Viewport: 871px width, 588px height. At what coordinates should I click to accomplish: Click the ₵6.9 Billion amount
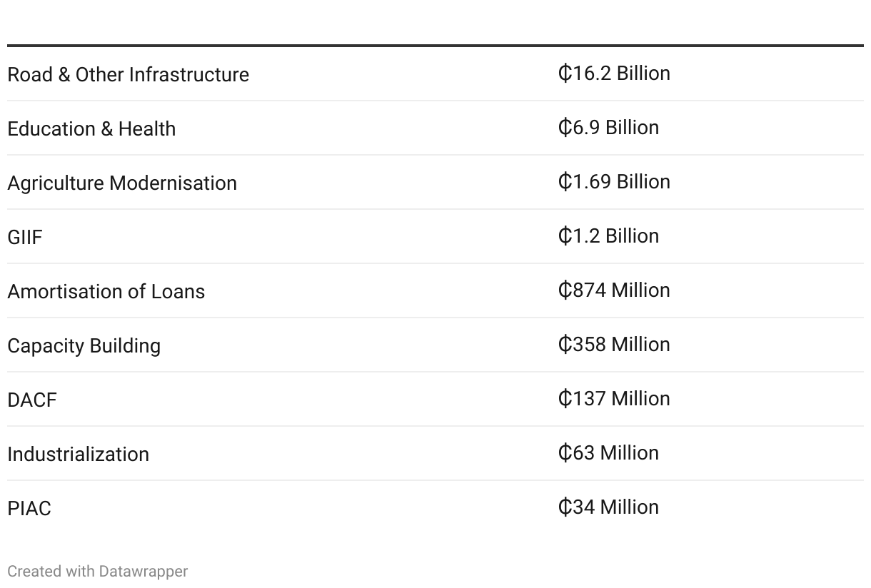[608, 128]
